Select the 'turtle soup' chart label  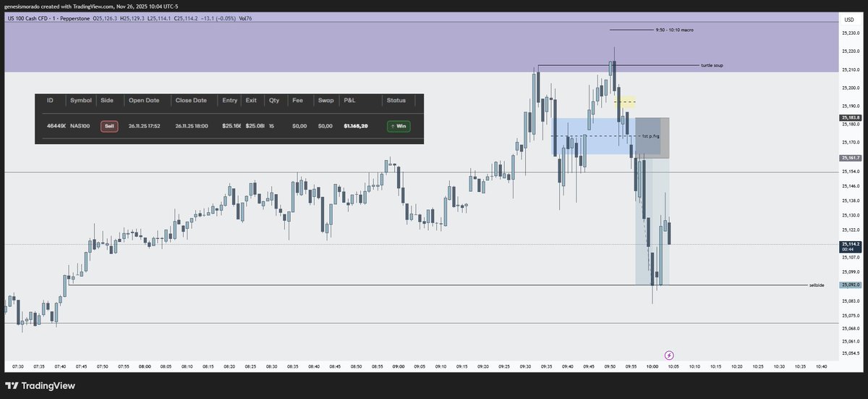click(x=712, y=65)
